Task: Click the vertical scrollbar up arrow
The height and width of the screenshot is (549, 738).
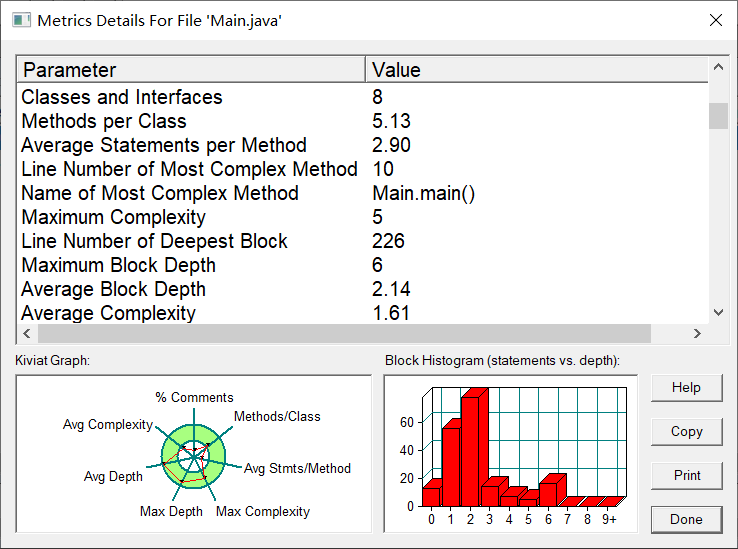Action: click(x=718, y=67)
